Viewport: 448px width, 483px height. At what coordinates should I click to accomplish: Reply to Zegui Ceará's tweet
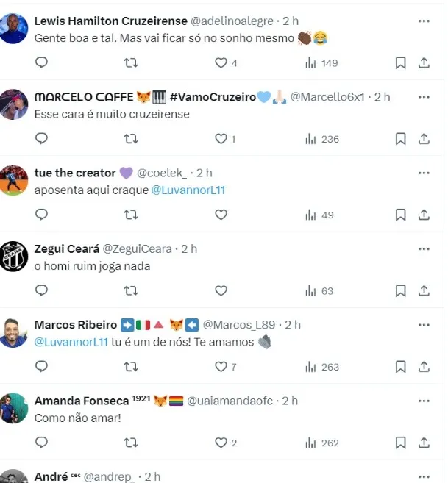(42, 291)
